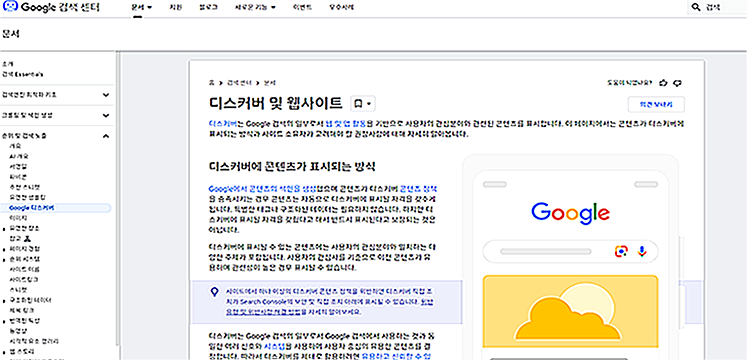Select 검색 Essentials in the sidebar
Viewport: 747px width, 360px height.
22,74
